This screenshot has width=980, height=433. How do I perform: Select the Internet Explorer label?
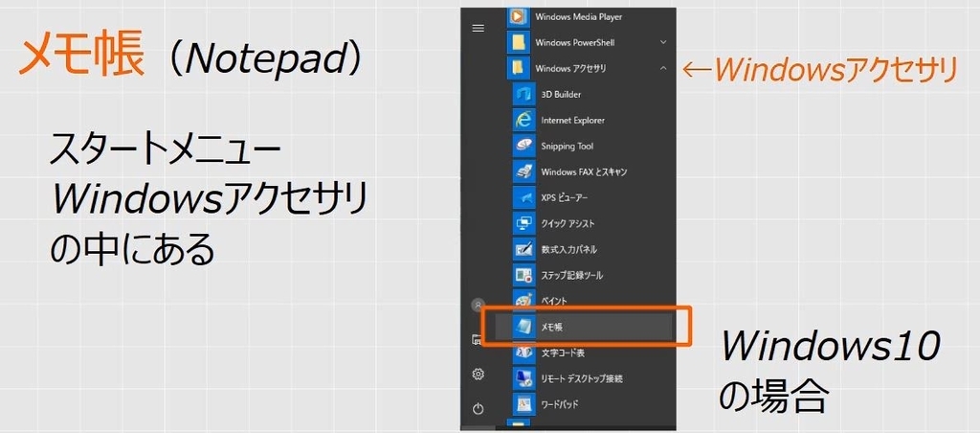tap(573, 120)
